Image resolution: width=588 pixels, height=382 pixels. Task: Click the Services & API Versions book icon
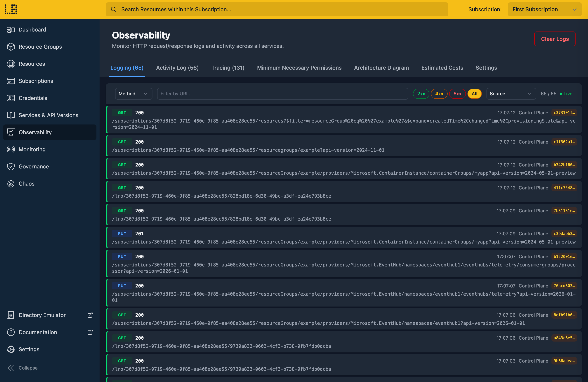(11, 115)
